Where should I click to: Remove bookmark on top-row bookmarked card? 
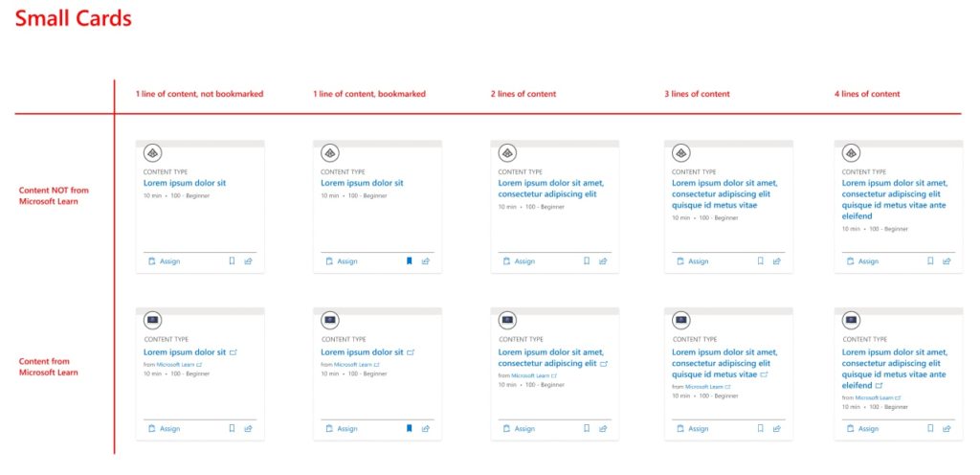point(409,260)
